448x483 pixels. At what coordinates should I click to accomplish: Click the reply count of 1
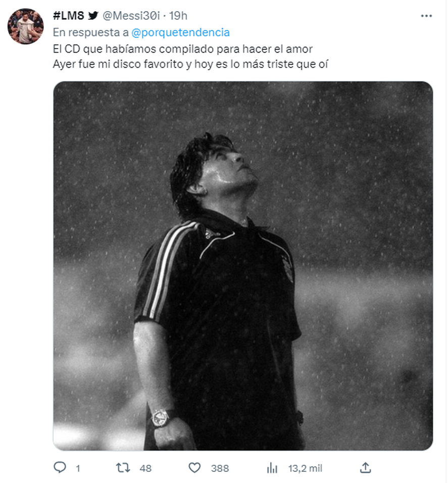78,468
